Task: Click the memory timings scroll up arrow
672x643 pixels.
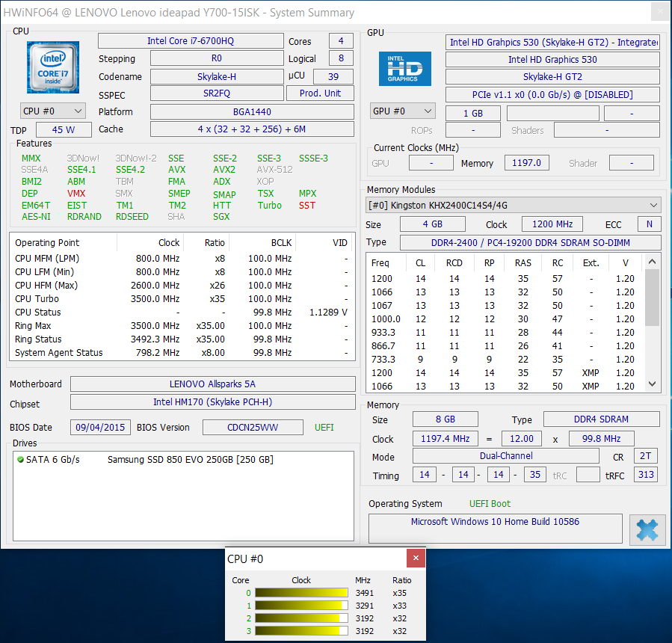Action: tap(653, 261)
